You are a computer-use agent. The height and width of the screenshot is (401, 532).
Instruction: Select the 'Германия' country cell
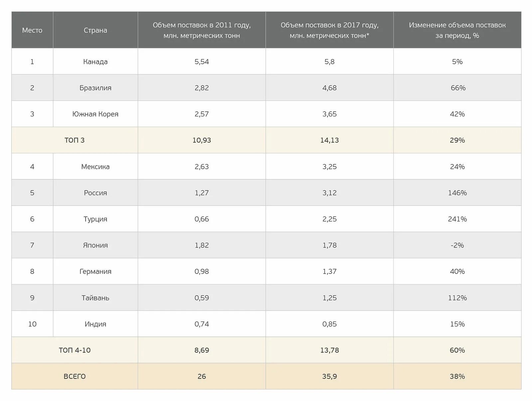coord(95,272)
